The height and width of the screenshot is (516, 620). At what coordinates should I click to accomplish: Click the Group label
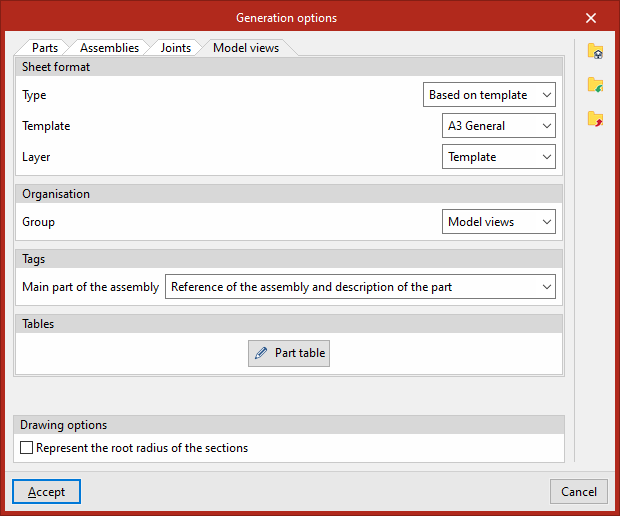[x=38, y=222]
